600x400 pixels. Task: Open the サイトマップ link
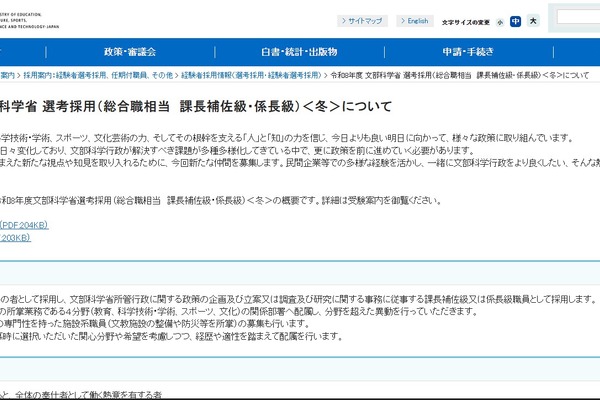point(362,21)
